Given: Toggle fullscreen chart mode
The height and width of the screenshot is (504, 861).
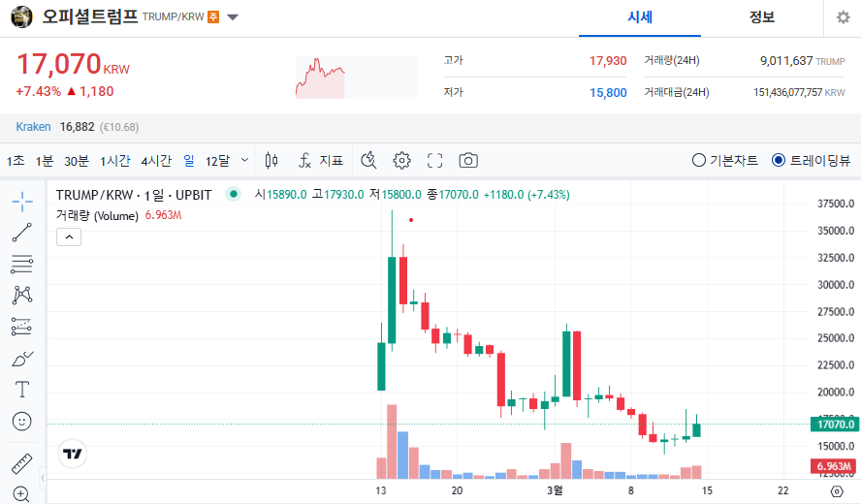Looking at the screenshot, I should pyautogui.click(x=435, y=160).
